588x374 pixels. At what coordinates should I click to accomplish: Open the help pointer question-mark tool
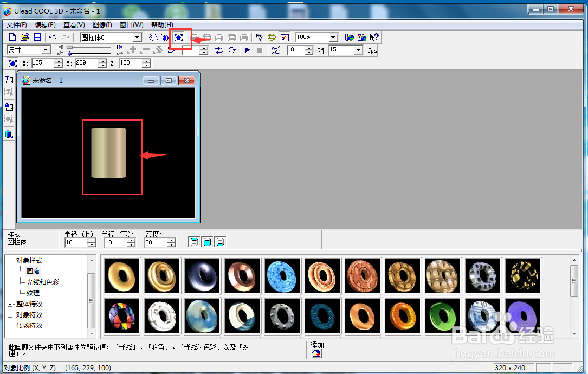coord(374,37)
